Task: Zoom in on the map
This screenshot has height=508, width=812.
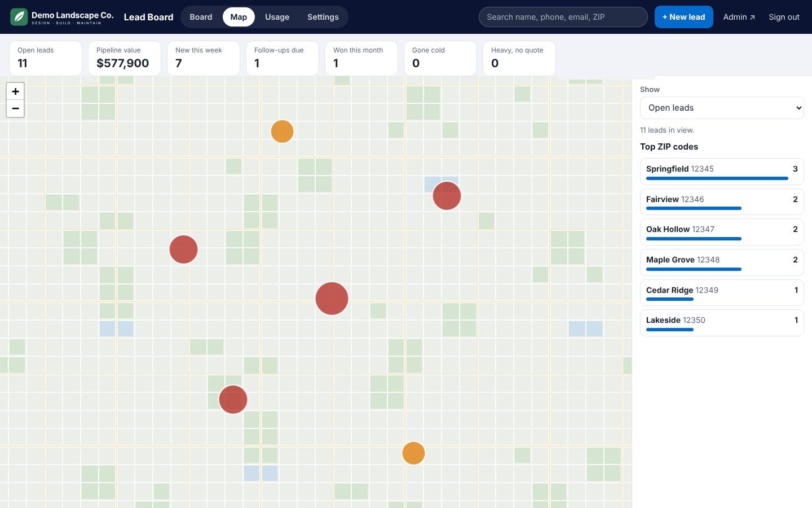Action: pos(15,91)
